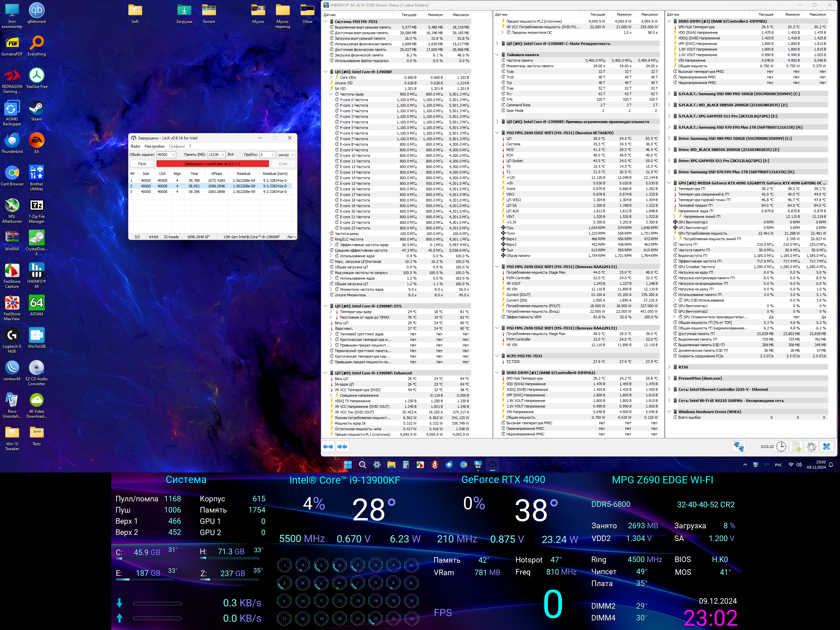Image resolution: width=840 pixels, height=630 pixels.
Task: Click the blue X close sensors icon
Action: pyautogui.click(x=826, y=447)
